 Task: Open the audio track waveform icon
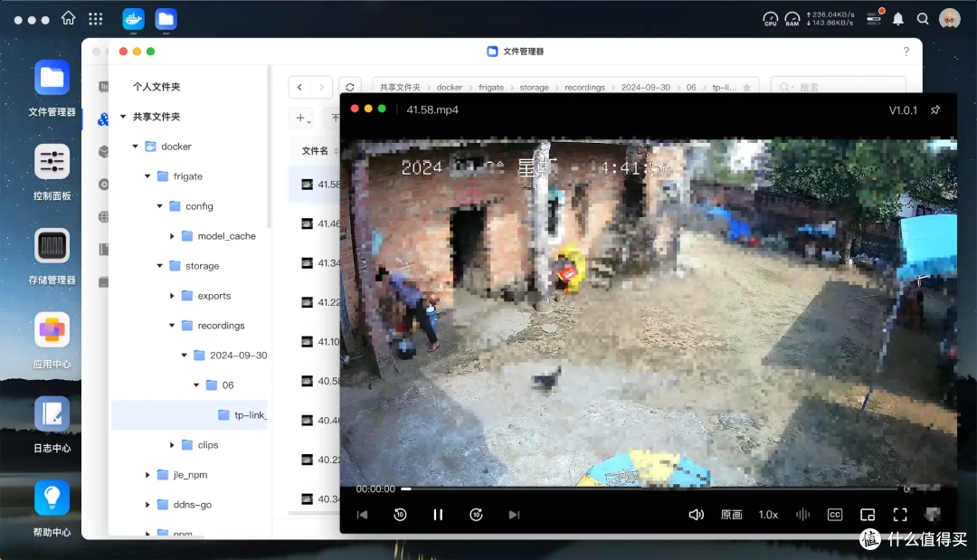coord(802,515)
